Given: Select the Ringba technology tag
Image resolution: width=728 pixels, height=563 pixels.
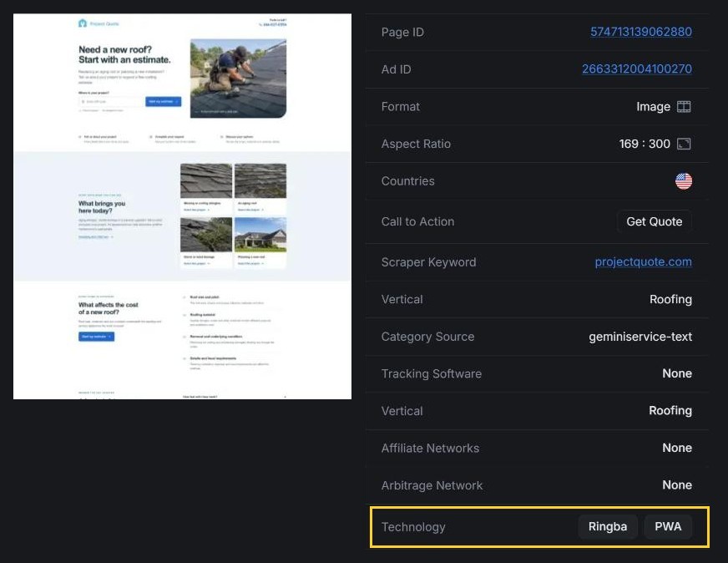Looking at the screenshot, I should (x=608, y=527).
